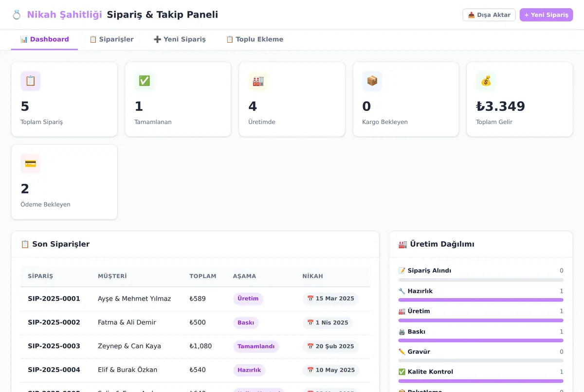Click the purple + Yeni Sipariş button

pyautogui.click(x=547, y=15)
